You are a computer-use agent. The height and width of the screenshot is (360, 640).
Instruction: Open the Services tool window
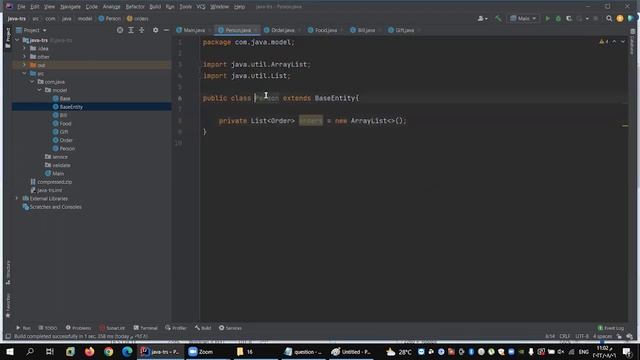[230, 328]
